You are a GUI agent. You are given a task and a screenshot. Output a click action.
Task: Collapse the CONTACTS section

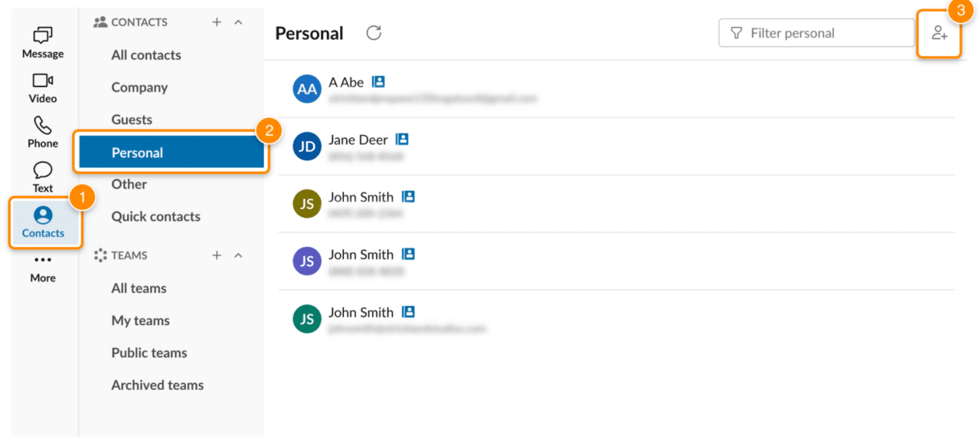238,22
